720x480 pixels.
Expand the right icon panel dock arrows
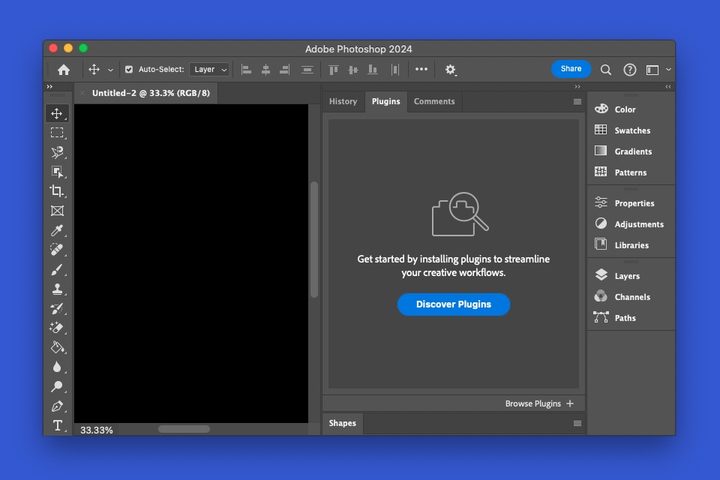click(668, 86)
